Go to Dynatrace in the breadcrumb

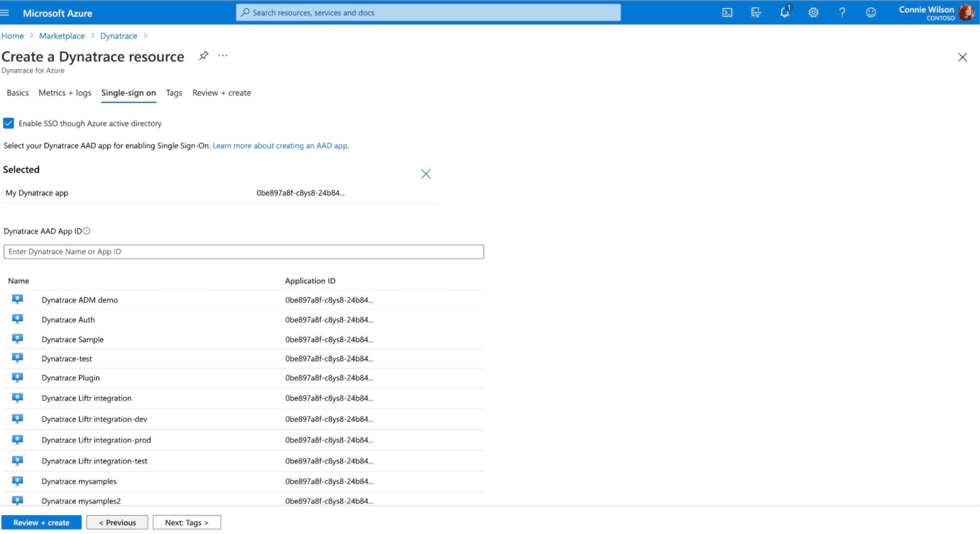coord(119,36)
